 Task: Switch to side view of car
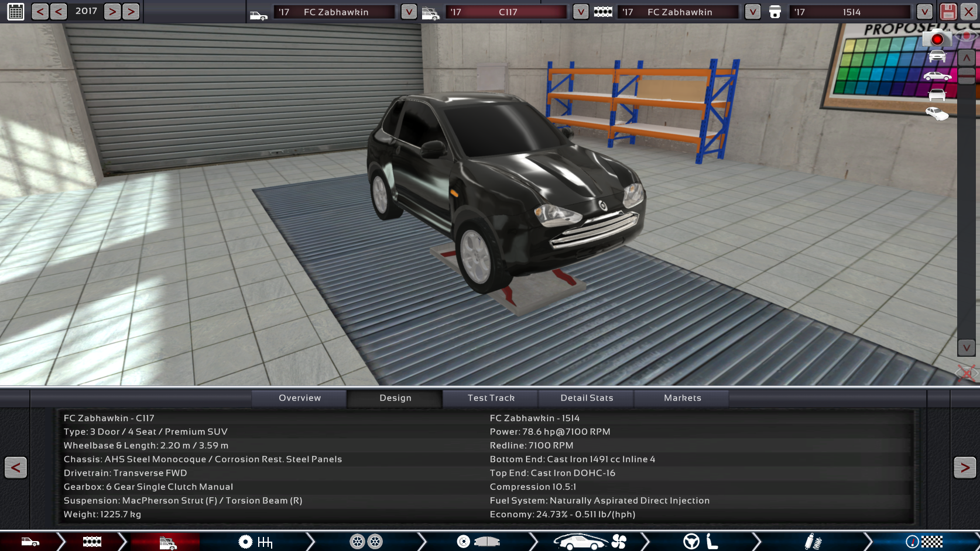937,76
